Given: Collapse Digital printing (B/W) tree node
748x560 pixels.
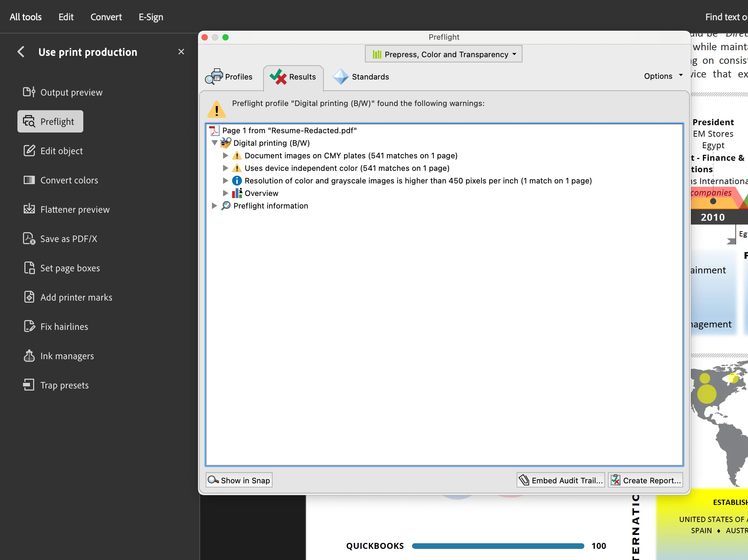Looking at the screenshot, I should pyautogui.click(x=215, y=143).
